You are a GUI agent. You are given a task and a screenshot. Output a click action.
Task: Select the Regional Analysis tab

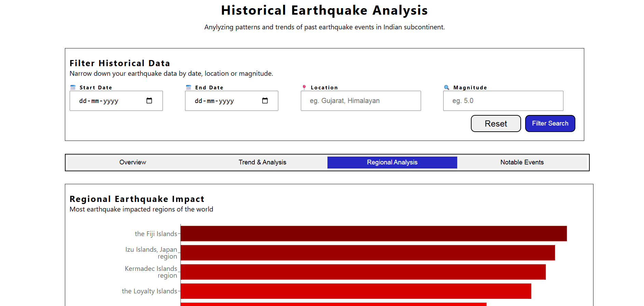[x=392, y=162]
